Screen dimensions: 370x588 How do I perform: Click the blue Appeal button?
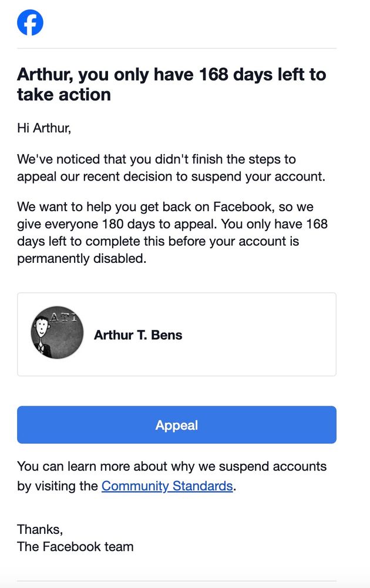[177, 425]
